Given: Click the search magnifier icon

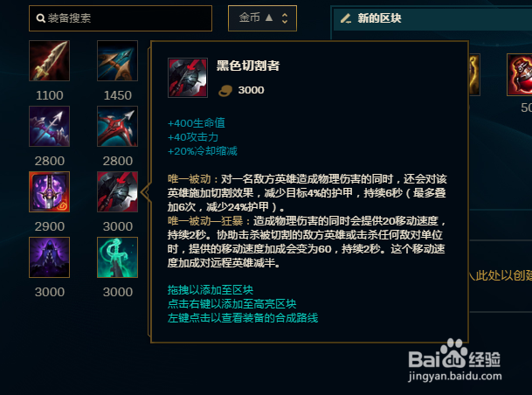Looking at the screenshot, I should pos(40,18).
